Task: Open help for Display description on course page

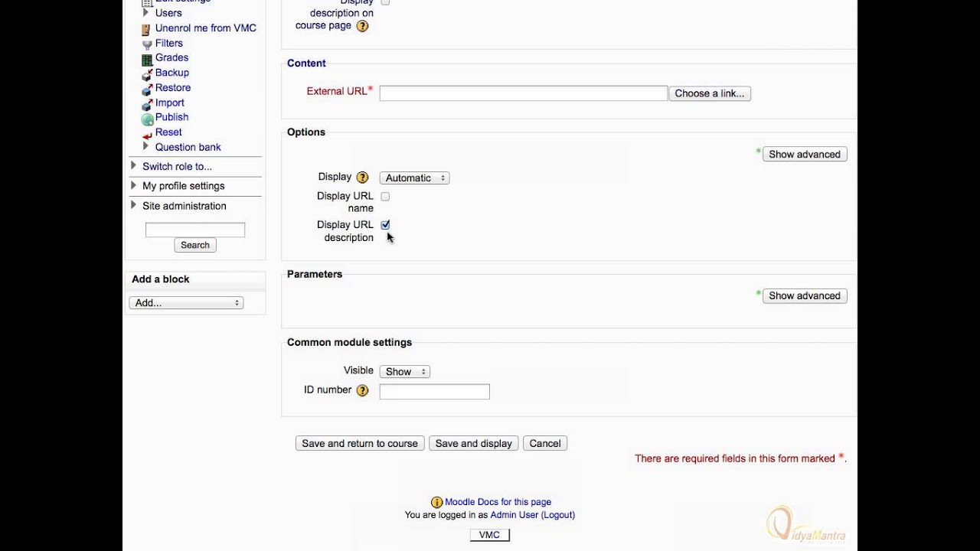Action: click(363, 26)
